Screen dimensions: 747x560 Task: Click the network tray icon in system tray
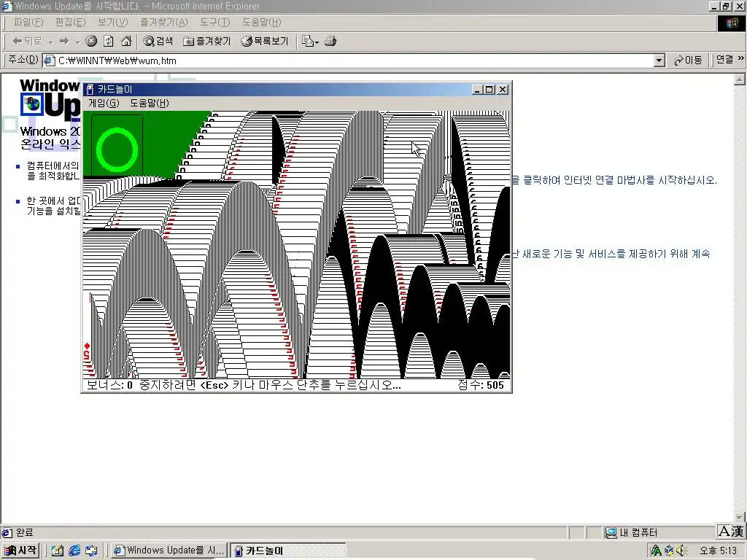coord(656,551)
